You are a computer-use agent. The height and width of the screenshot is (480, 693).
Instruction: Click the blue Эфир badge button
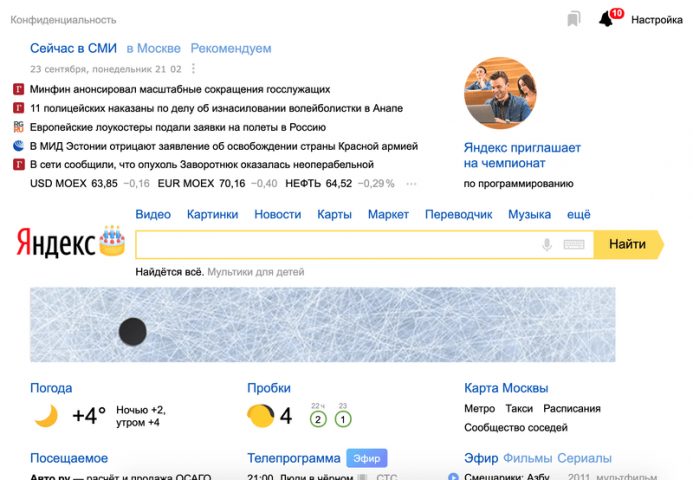tap(367, 458)
